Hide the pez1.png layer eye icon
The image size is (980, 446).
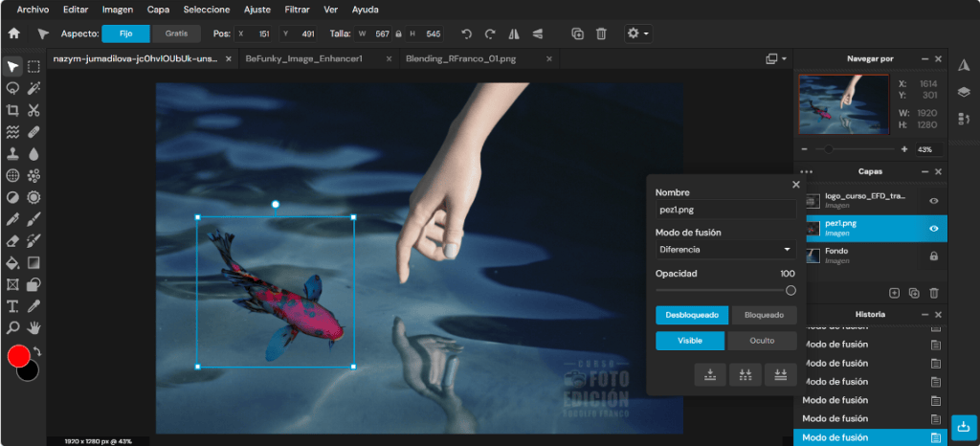(934, 229)
